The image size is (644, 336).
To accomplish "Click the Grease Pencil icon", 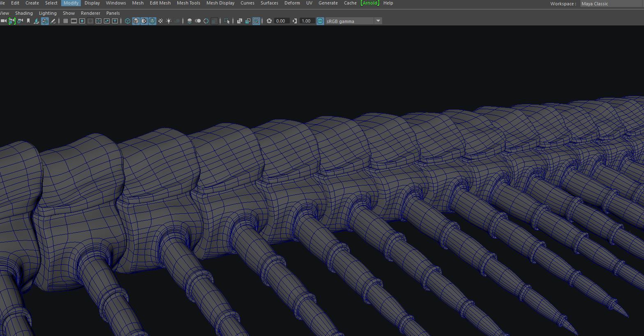I will pyautogui.click(x=53, y=21).
